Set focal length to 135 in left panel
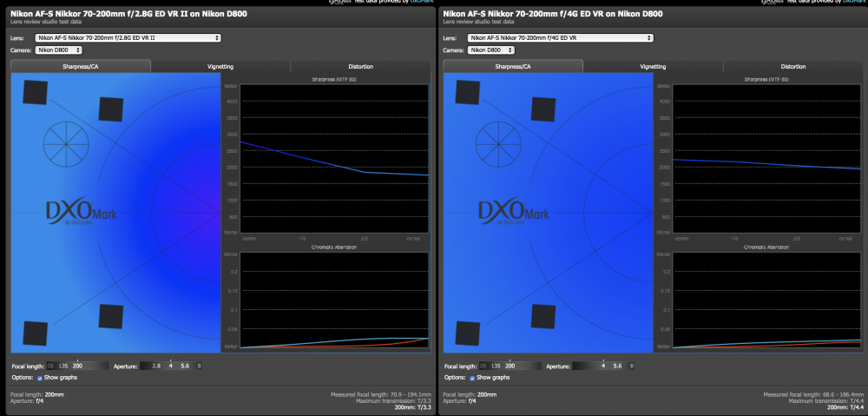The height and width of the screenshot is (416, 868). point(62,366)
